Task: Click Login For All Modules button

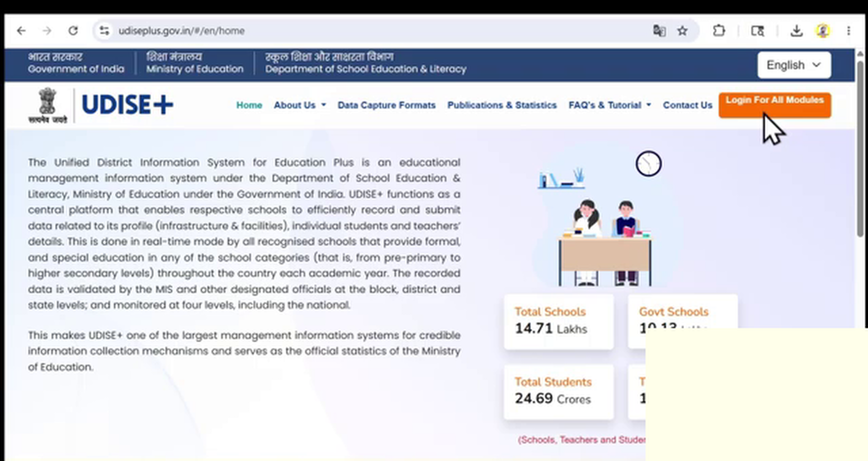Action: pos(774,105)
